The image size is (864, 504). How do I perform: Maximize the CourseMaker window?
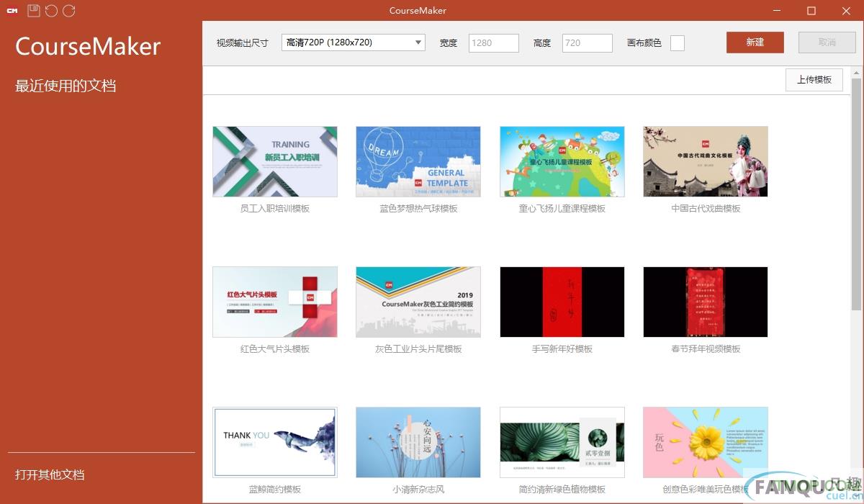pyautogui.click(x=811, y=11)
